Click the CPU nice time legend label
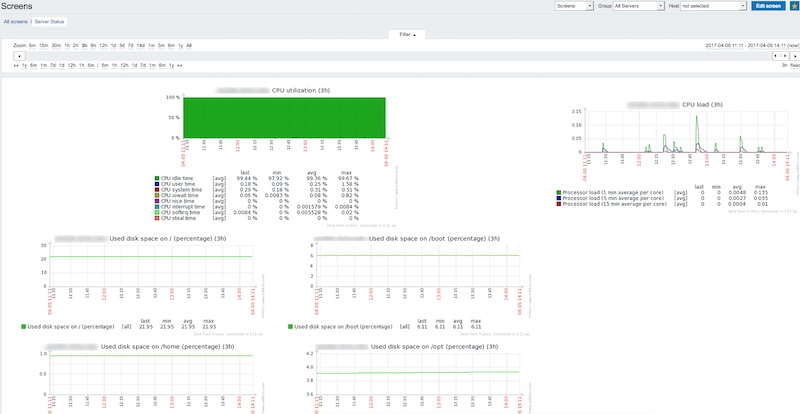Viewport: 800px width, 414px height. (176, 201)
